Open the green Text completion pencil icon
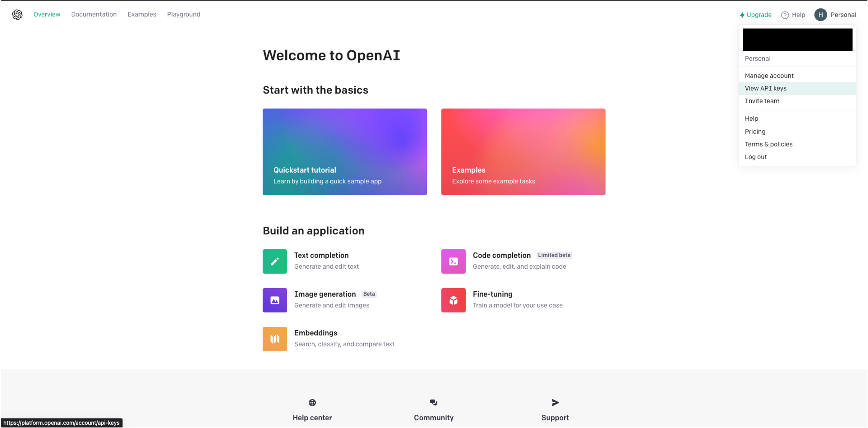Image resolution: width=868 pixels, height=428 pixels. tap(275, 261)
